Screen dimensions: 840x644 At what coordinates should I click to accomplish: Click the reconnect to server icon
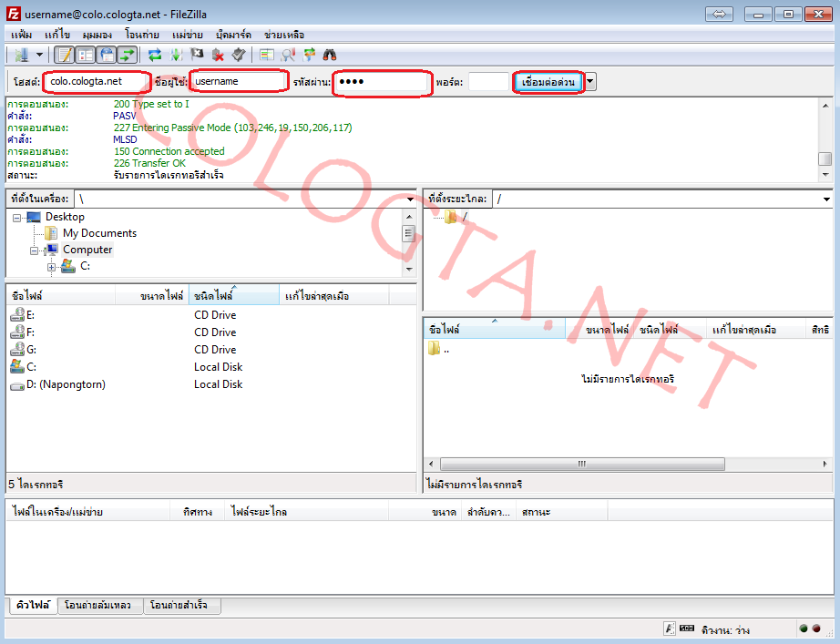tap(238, 55)
